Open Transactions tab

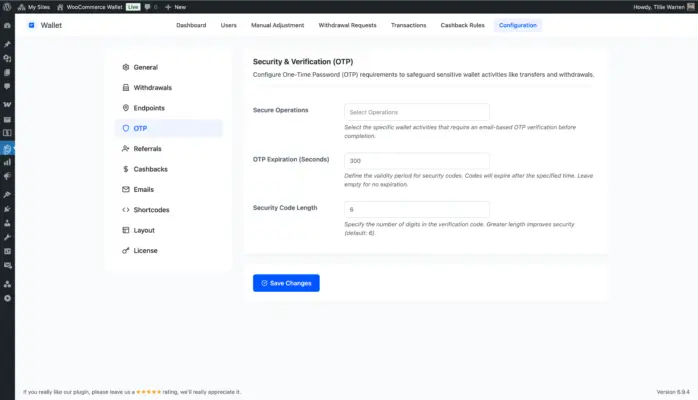tap(408, 25)
